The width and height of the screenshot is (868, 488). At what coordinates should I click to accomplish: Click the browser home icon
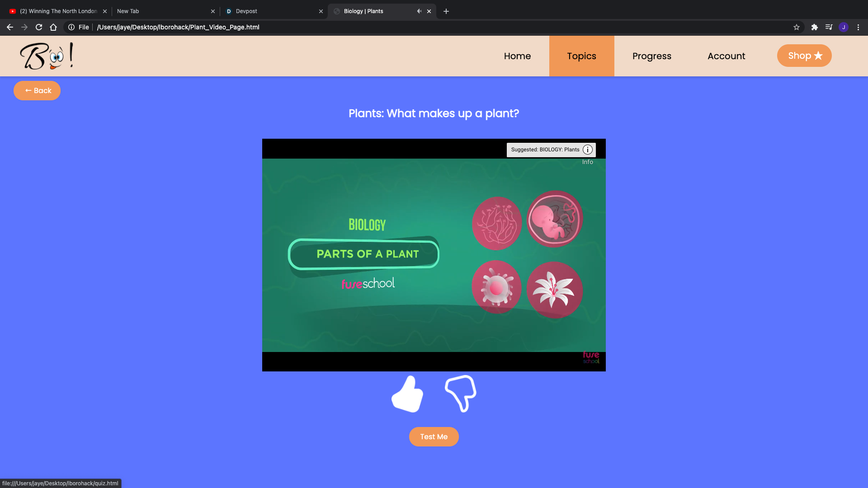[53, 27]
